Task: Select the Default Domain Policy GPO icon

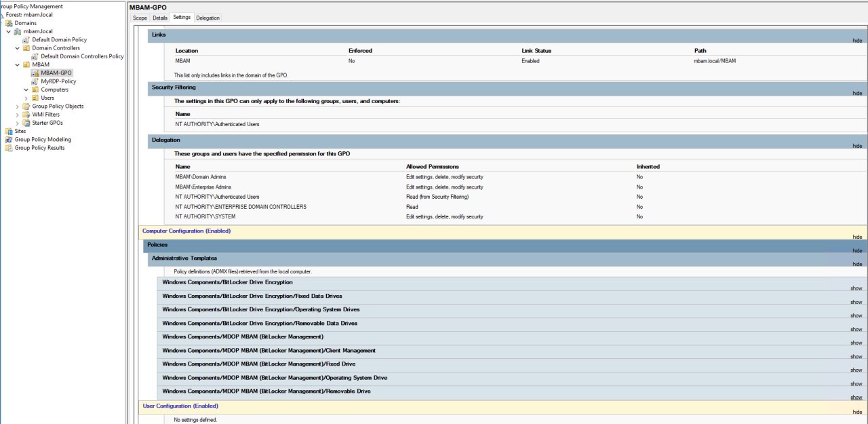Action: coord(26,39)
